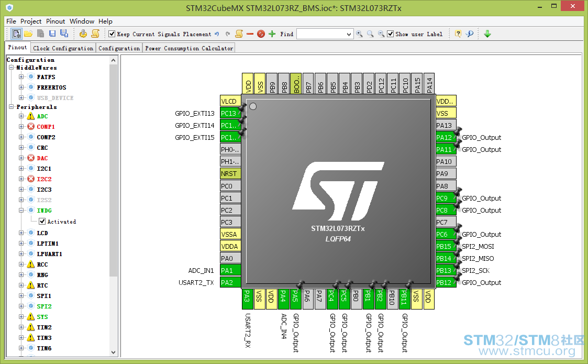
Task: Select SYS in peripherals tree
Action: click(x=42, y=317)
